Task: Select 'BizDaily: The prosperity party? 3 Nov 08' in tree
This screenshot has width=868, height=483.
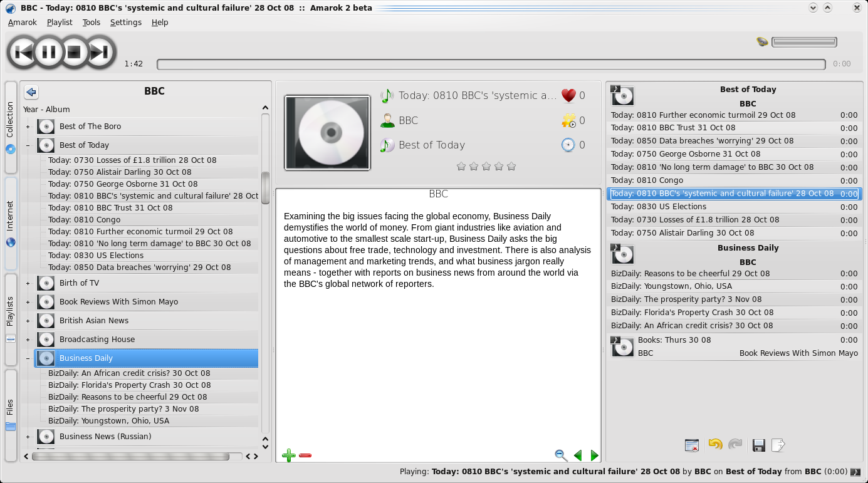Action: (x=123, y=409)
